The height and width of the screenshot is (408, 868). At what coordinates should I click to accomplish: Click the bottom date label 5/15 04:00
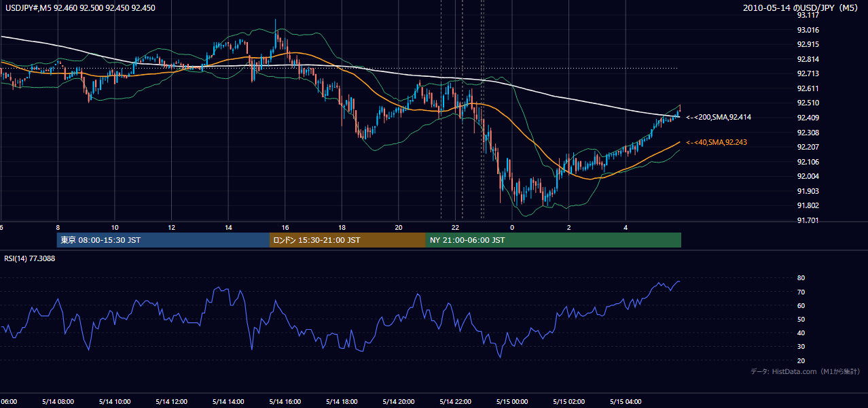pyautogui.click(x=626, y=402)
